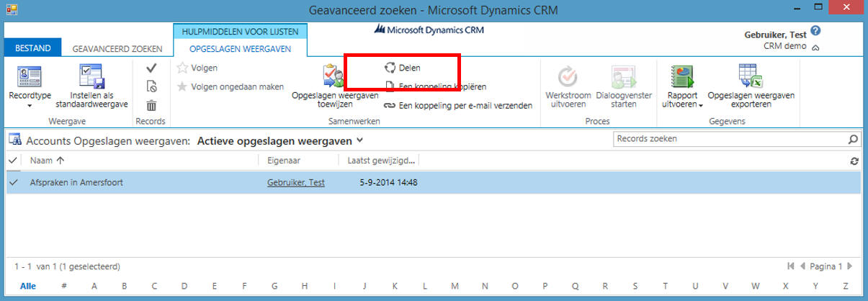Go to the next page arrow
Screen dimensions: 868x301
coord(851,266)
